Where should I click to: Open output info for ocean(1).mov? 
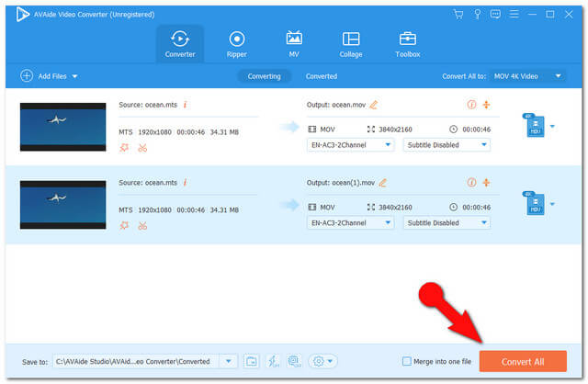point(471,183)
